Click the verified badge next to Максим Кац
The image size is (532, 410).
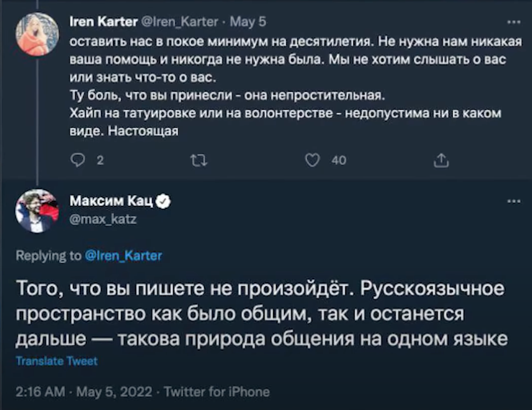pyautogui.click(x=164, y=202)
